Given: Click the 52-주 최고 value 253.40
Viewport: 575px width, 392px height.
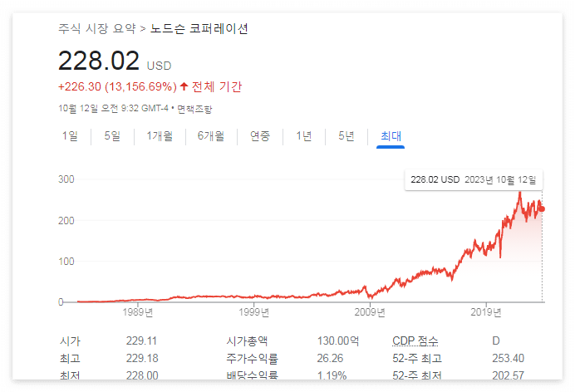Looking at the screenshot, I should [509, 358].
